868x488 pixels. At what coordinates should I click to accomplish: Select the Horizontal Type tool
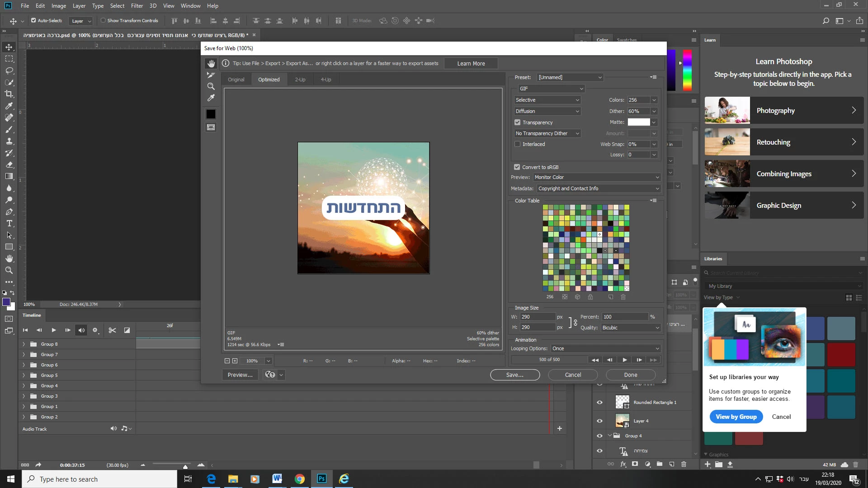(x=9, y=223)
